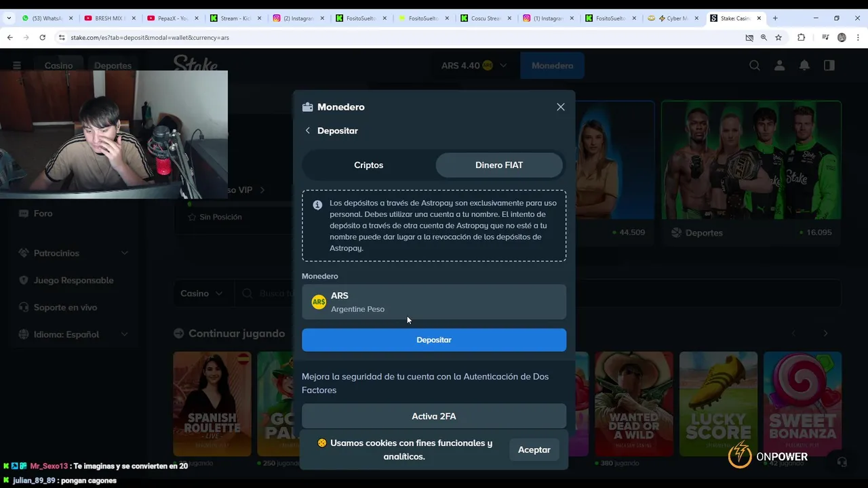Open media controls icon in Chrome toolbar
The height and width of the screenshot is (488, 868).
tap(825, 37)
